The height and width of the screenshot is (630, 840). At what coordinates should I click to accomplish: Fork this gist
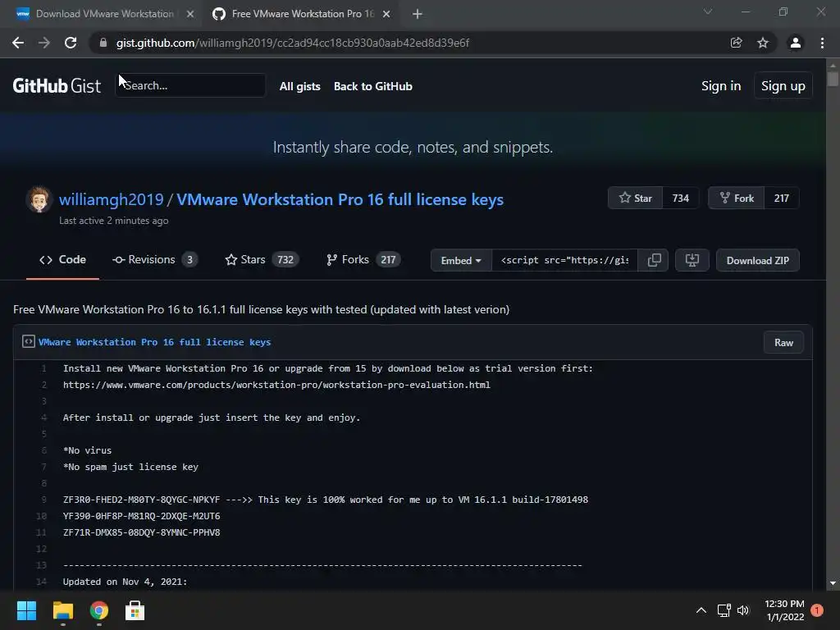(737, 199)
